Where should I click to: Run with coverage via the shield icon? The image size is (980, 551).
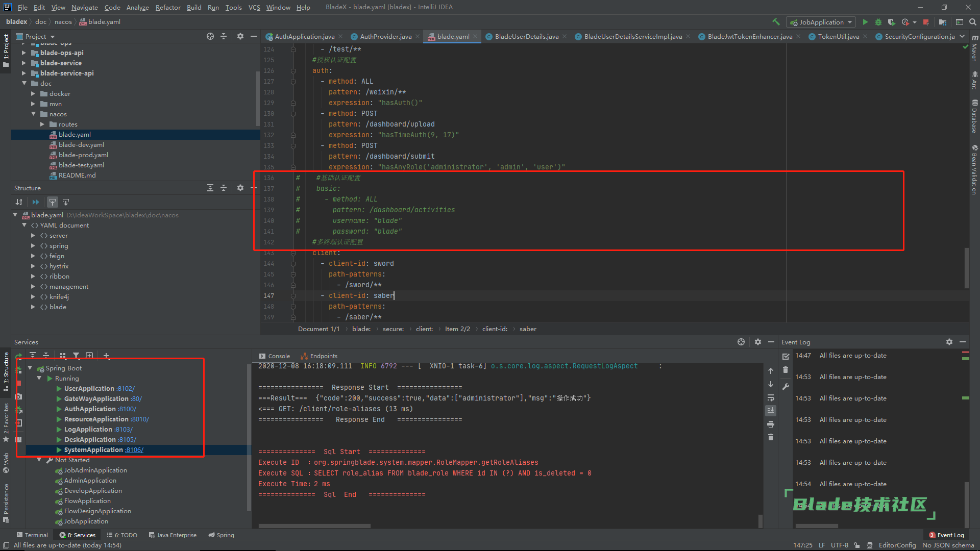(891, 22)
